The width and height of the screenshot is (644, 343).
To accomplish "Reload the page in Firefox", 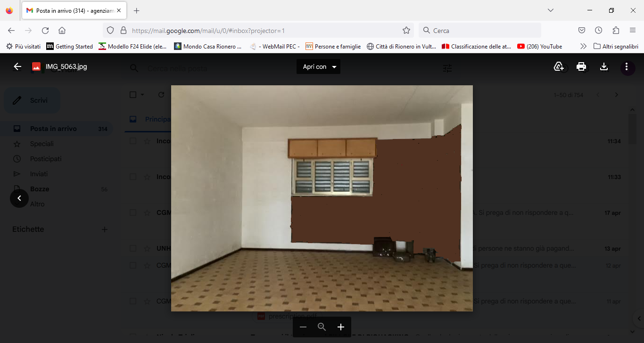I will [45, 31].
